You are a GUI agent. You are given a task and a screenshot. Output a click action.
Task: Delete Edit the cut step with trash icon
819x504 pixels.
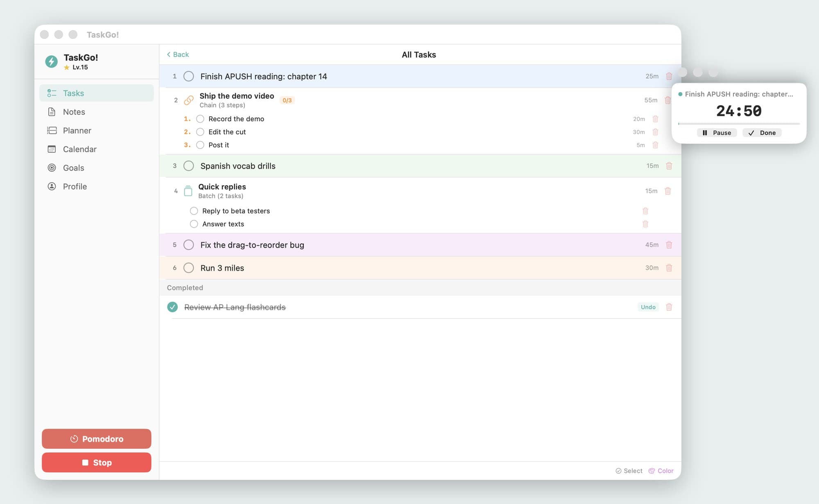655,132
